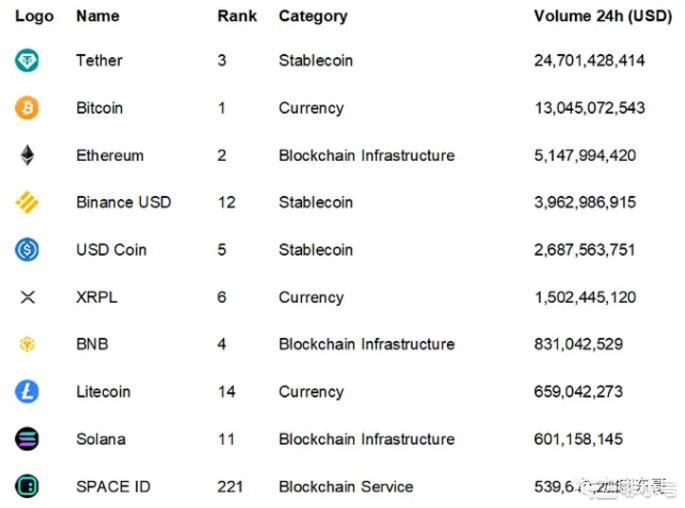
Task: Click Bitcoin's 13,045,072,543 volume value
Action: (x=589, y=108)
